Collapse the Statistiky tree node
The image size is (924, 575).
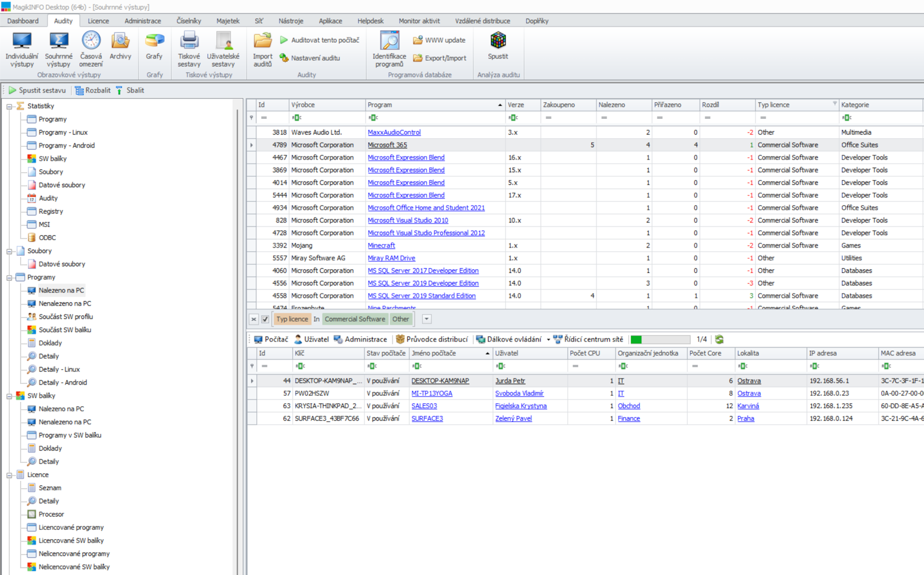[9, 106]
